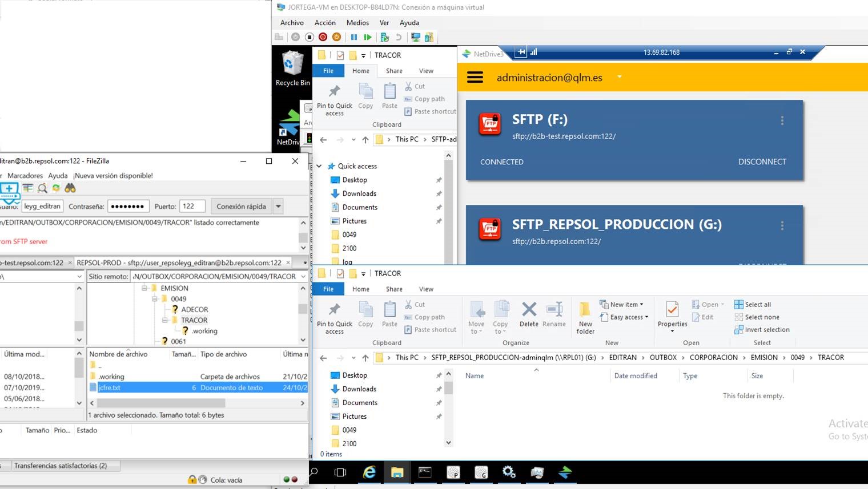
Task: Open recent locations dropdown in bottom Explorer
Action: click(x=353, y=358)
